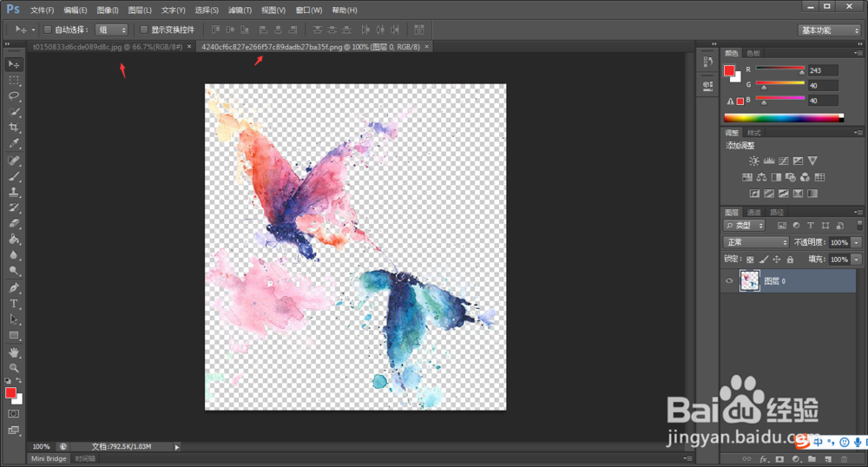Select the Crop tool

[x=14, y=128]
